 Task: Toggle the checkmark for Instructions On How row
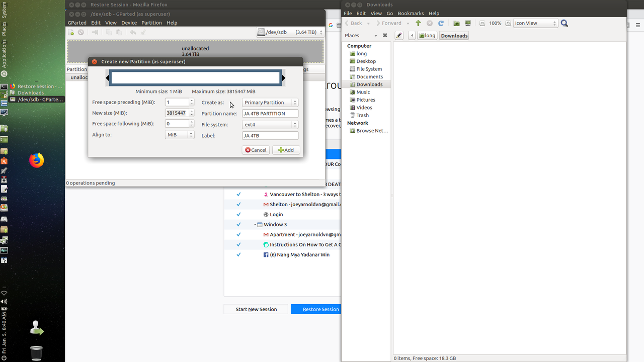coord(238,244)
